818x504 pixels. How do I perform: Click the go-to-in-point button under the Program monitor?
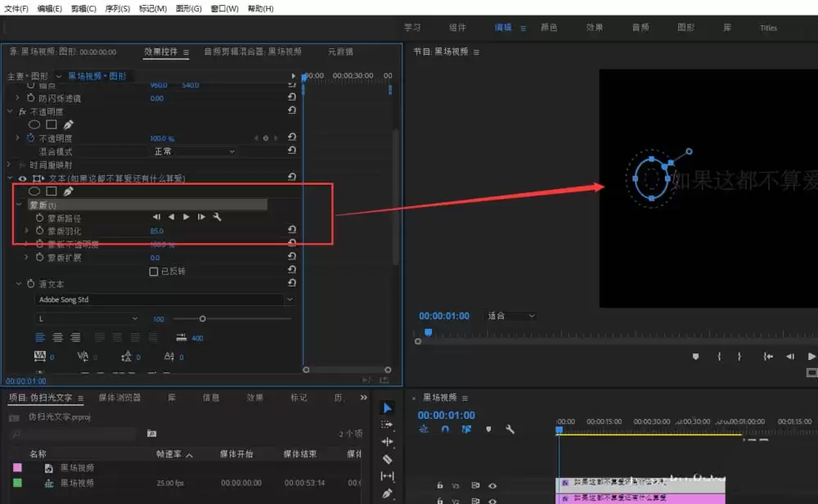[x=767, y=356]
